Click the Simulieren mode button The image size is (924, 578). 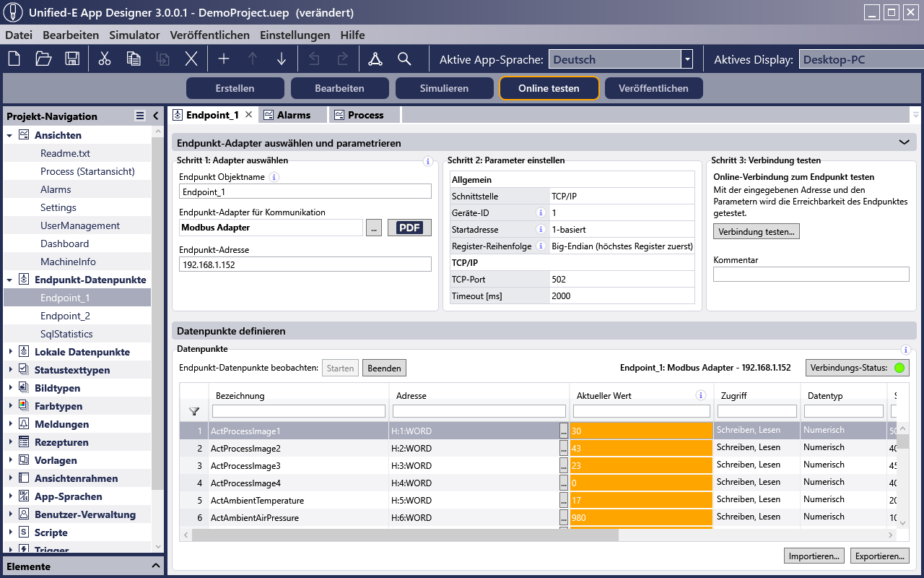pyautogui.click(x=444, y=88)
